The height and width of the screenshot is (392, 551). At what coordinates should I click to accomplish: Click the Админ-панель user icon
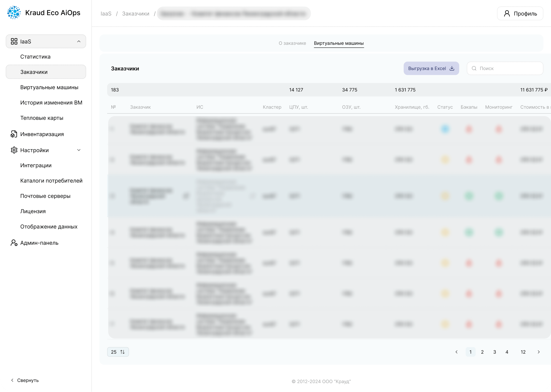pyautogui.click(x=14, y=243)
